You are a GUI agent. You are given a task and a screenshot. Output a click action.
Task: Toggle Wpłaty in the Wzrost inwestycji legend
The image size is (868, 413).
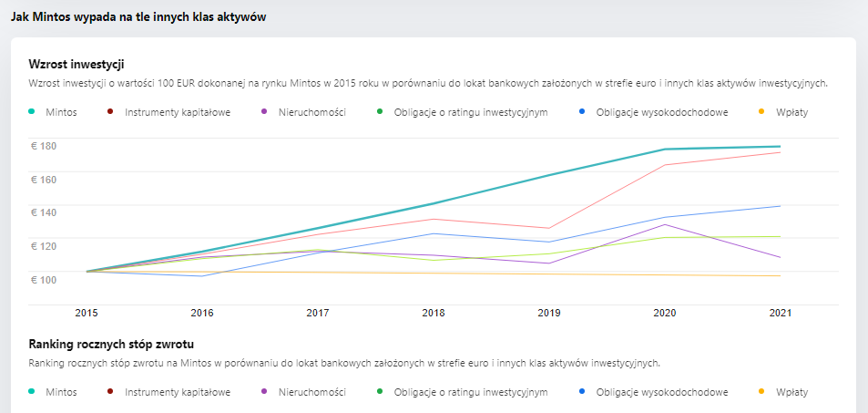click(783, 112)
